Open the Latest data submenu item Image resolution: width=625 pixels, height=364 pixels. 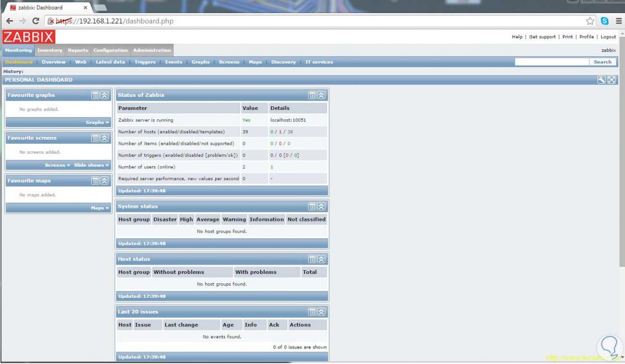[x=110, y=62]
